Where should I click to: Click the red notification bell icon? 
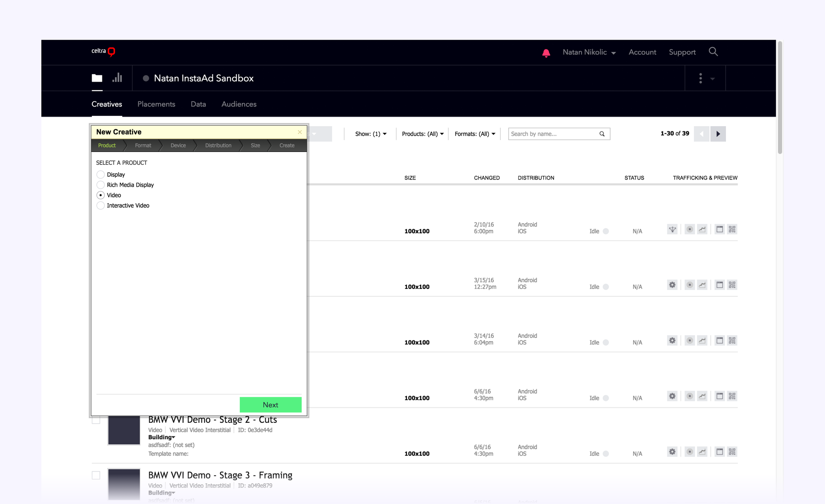(x=546, y=53)
